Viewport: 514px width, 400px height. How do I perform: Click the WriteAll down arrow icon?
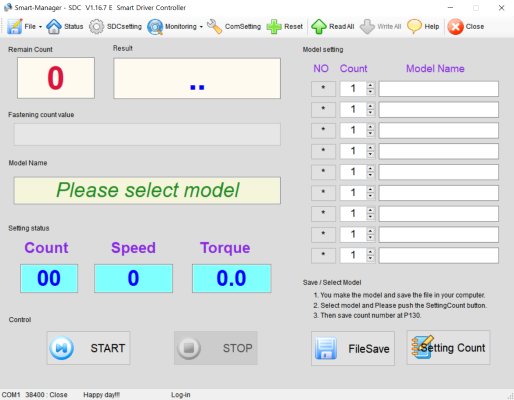367,27
